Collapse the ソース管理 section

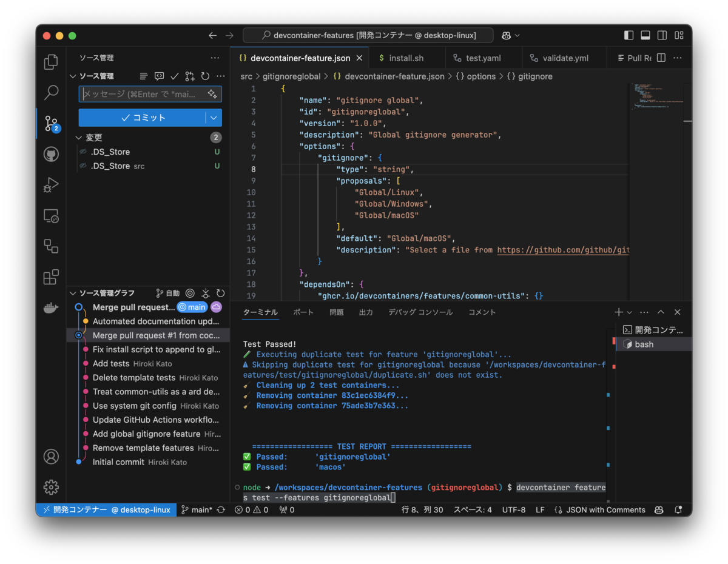(x=73, y=76)
